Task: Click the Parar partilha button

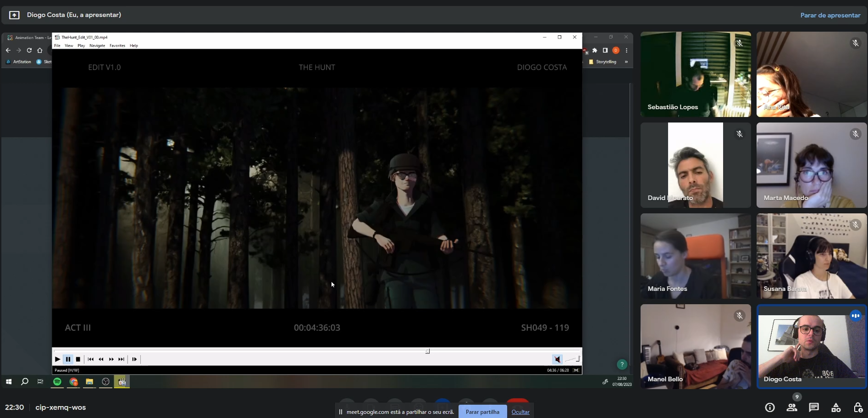Action: 482,412
